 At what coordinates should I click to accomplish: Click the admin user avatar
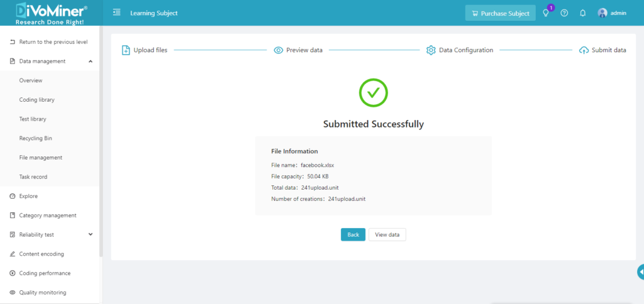tap(602, 13)
